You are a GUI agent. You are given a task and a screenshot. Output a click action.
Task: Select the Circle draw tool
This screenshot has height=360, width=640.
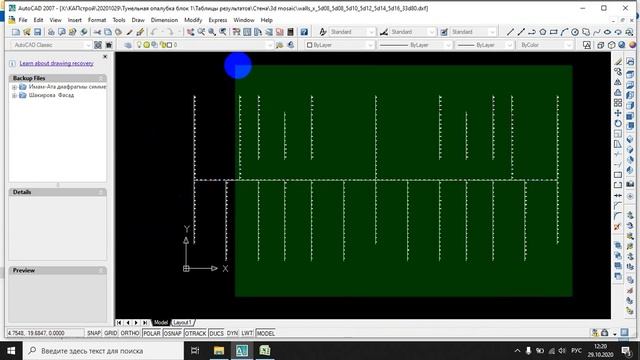tap(575, 32)
